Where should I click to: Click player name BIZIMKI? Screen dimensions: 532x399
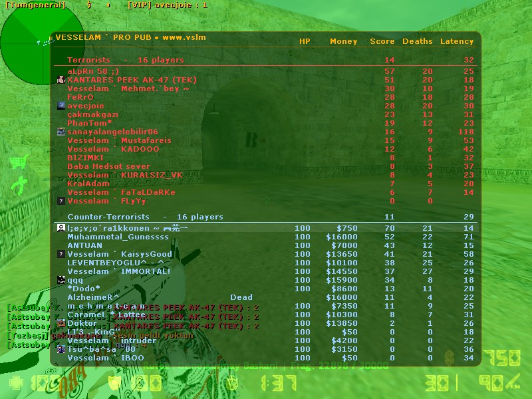(86, 158)
